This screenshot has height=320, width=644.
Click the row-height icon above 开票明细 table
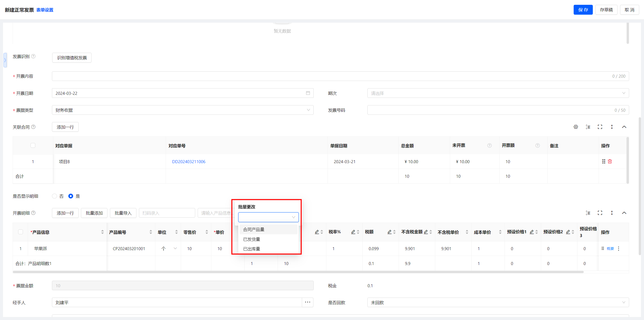pos(588,213)
